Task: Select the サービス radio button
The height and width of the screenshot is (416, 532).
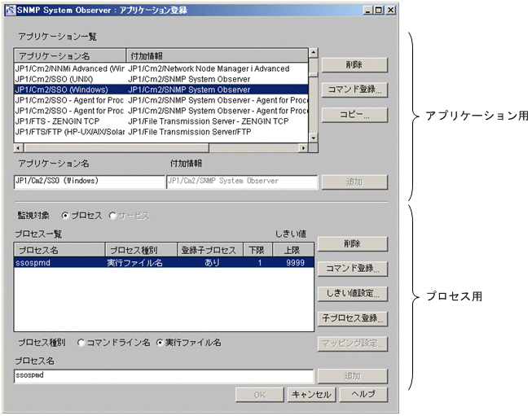Action: 112,215
